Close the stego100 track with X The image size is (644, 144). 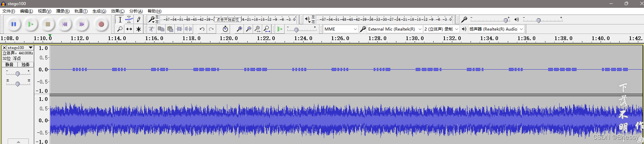click(x=4, y=48)
